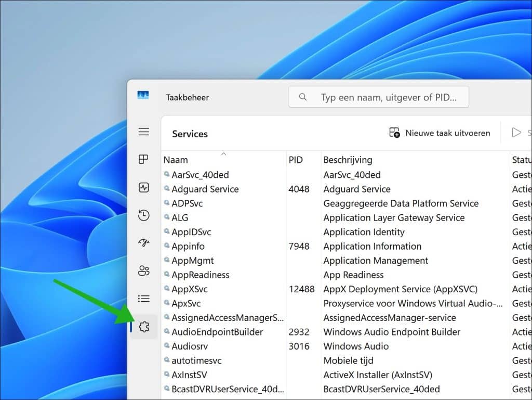Open the Details page icon
Viewport: 532px width, 400px height.
[x=144, y=299]
